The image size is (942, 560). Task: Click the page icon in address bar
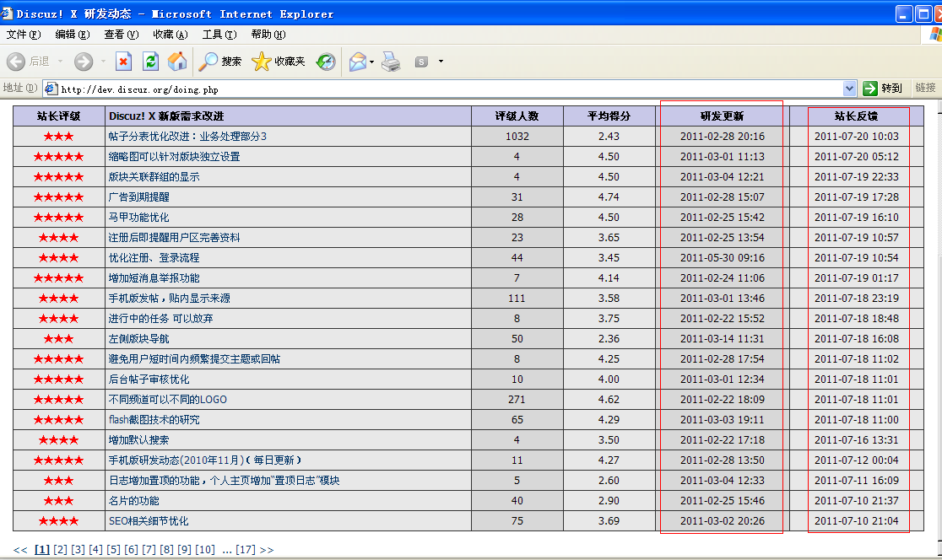51,89
